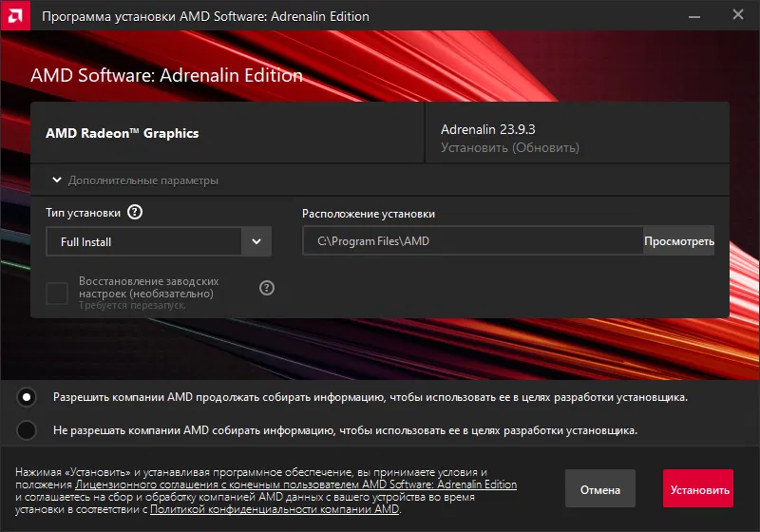Open the Full Install type dropdown
The height and width of the screenshot is (532, 760).
(159, 241)
